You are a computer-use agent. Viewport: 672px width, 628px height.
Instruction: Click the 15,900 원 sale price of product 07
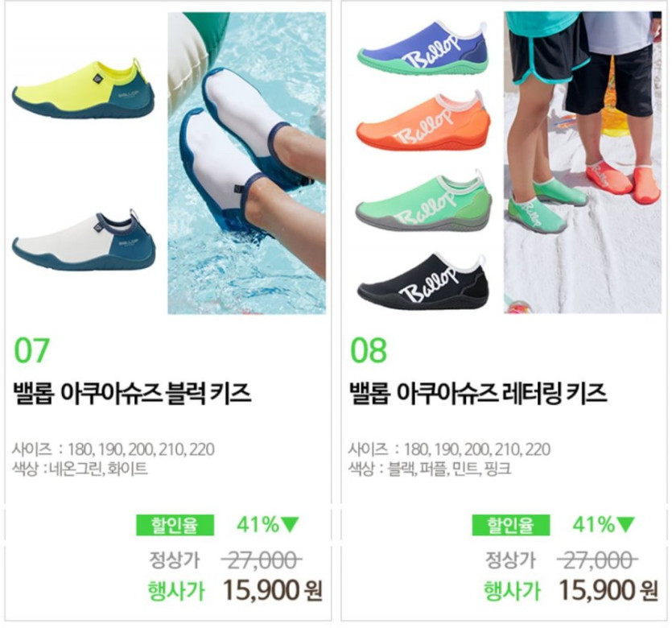tap(273, 591)
